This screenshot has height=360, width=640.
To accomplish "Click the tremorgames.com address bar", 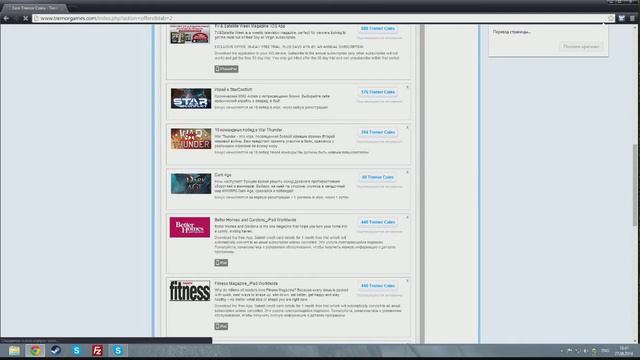I will click(x=318, y=18).
